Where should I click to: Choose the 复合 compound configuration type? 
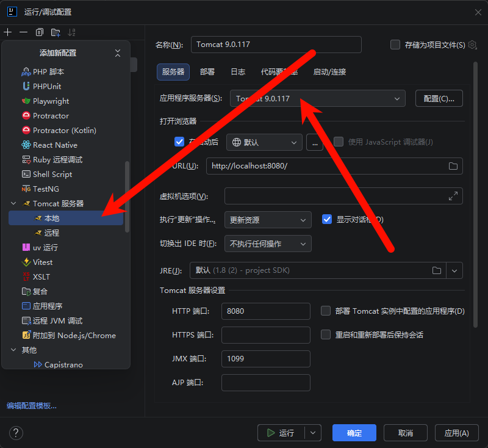[x=66, y=291]
